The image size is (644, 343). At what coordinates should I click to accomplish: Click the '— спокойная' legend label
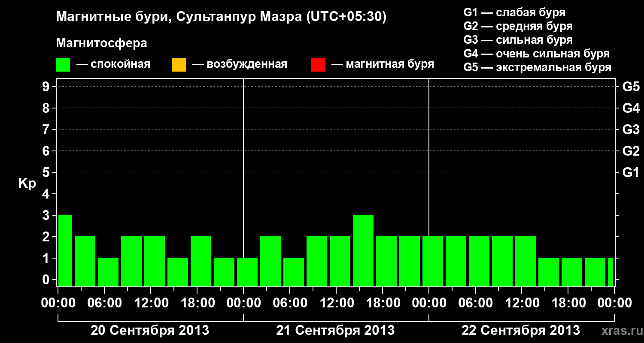113,65
